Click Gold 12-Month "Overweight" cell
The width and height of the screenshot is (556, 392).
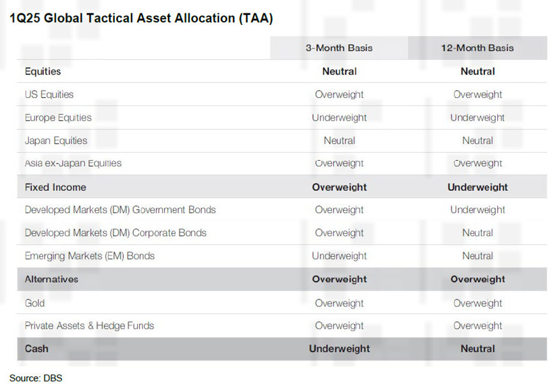(x=477, y=303)
